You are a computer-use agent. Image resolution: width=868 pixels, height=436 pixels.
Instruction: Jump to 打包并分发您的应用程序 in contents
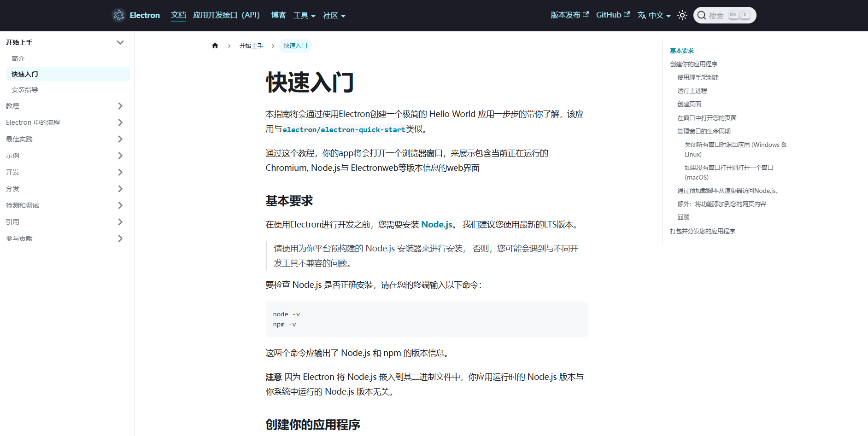coord(703,231)
